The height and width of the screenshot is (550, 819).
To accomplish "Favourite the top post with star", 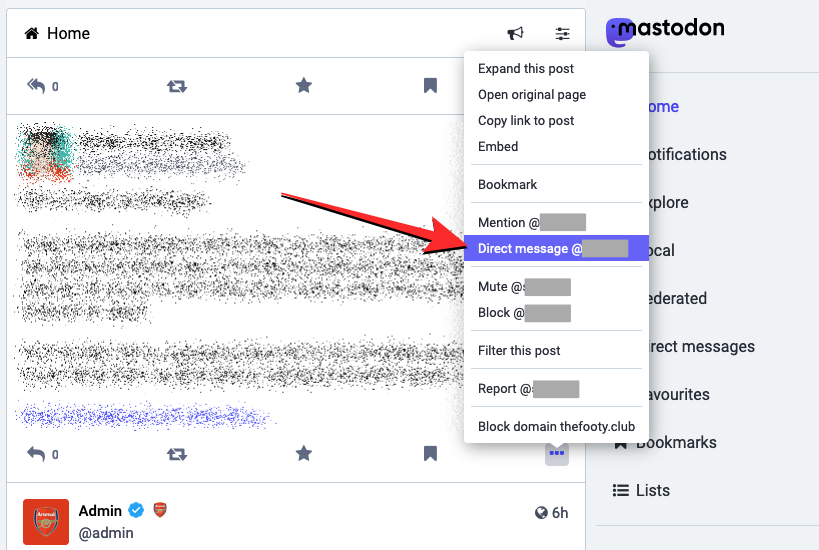I will (303, 85).
